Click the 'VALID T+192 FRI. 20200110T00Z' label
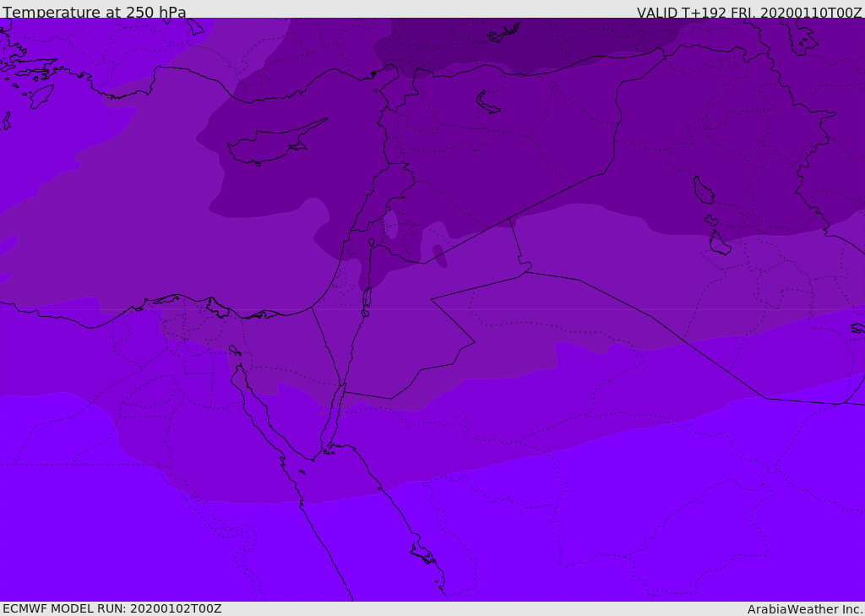 (749, 13)
